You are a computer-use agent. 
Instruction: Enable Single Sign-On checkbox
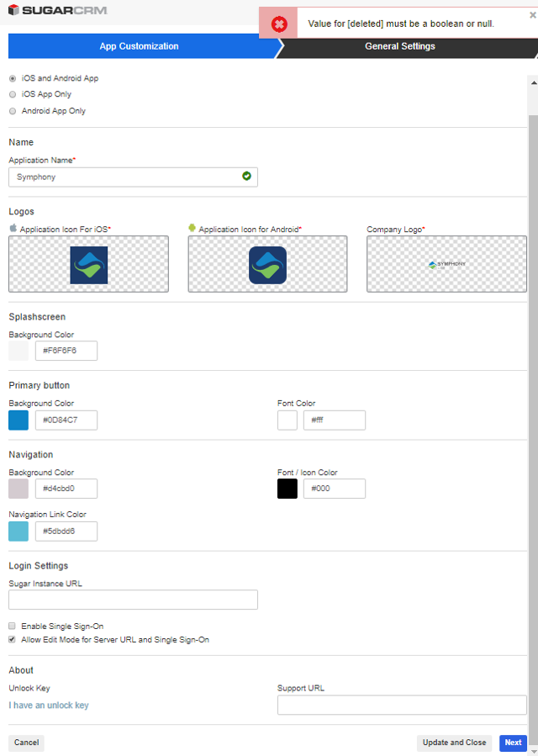click(x=13, y=626)
